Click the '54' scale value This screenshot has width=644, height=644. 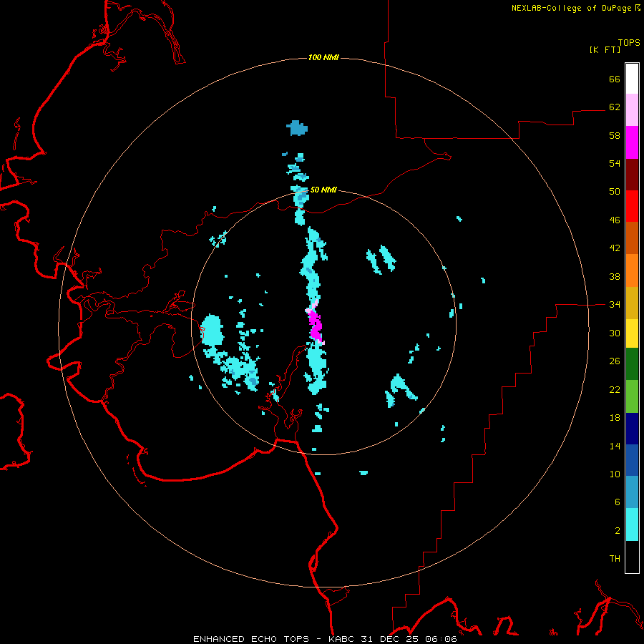pos(615,163)
